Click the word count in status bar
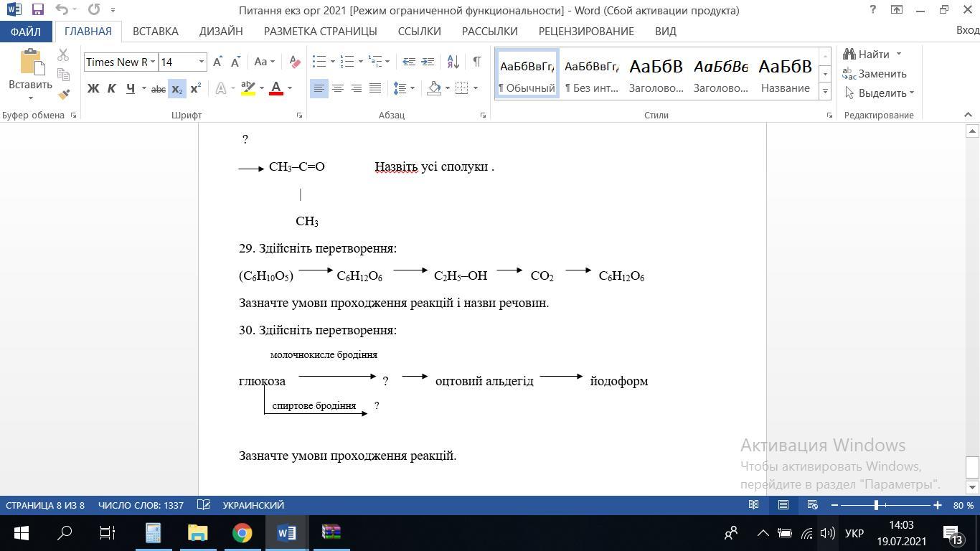The image size is (980, 551). click(x=141, y=505)
